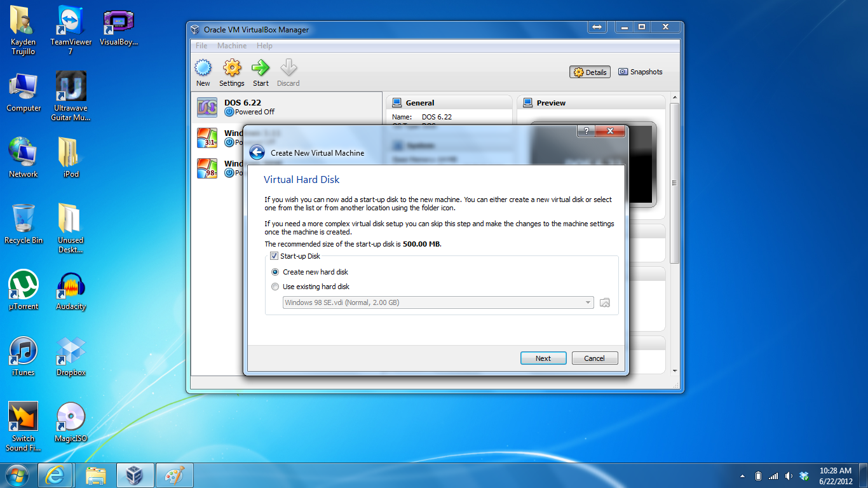Click the network signal tray icon
868x488 pixels.
click(773, 476)
